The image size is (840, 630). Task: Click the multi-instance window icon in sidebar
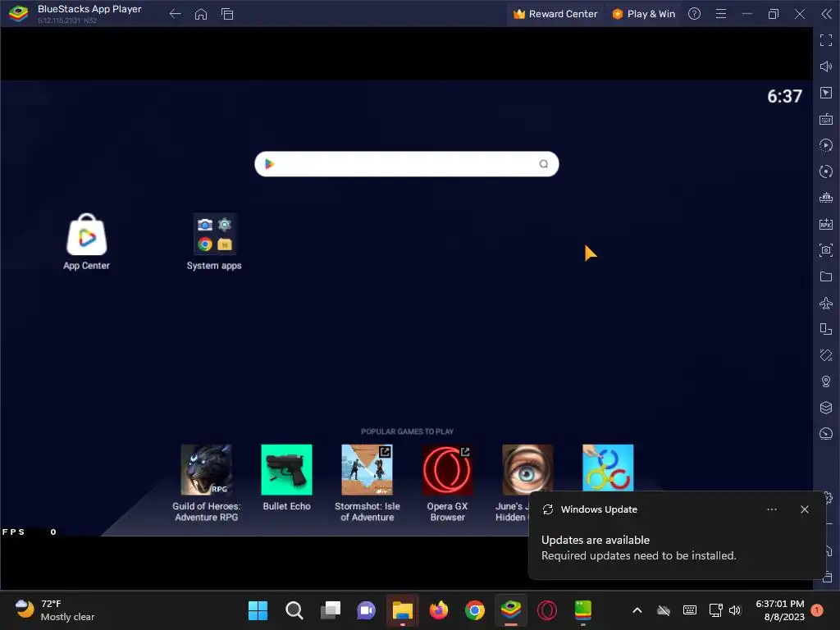(x=826, y=329)
